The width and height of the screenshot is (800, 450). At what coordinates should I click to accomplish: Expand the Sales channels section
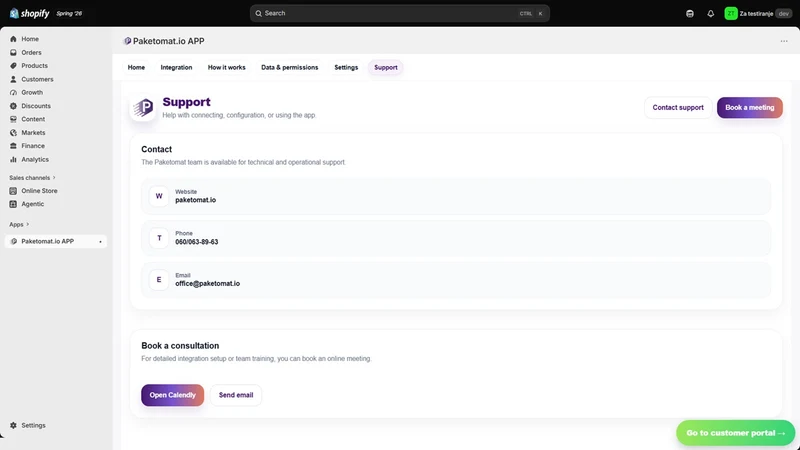pos(32,178)
